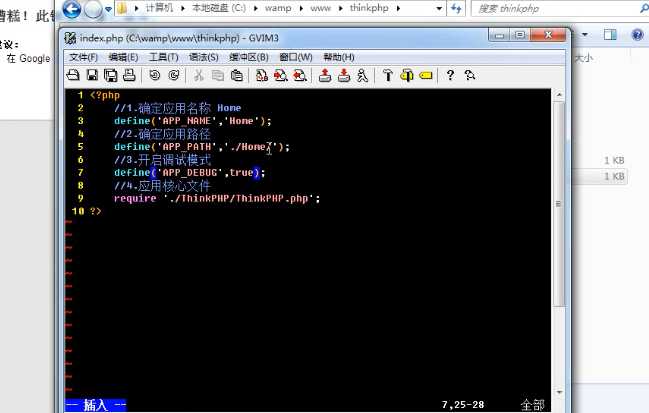649x413 pixels.
Task: Copy selection using the toolbar copy icon
Action: [x=218, y=75]
